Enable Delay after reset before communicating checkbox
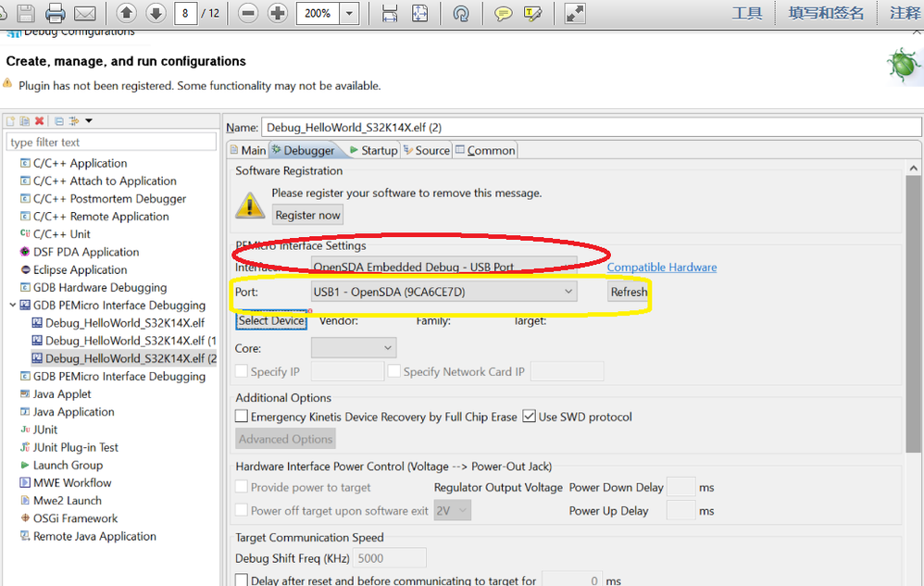The width and height of the screenshot is (924, 586). 242,580
